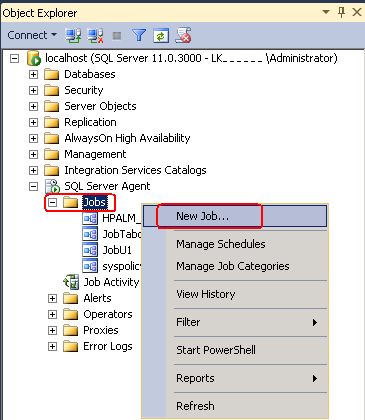Screen dimensions: 365x420
Task: Expand the Databases folder
Action: pyautogui.click(x=33, y=74)
